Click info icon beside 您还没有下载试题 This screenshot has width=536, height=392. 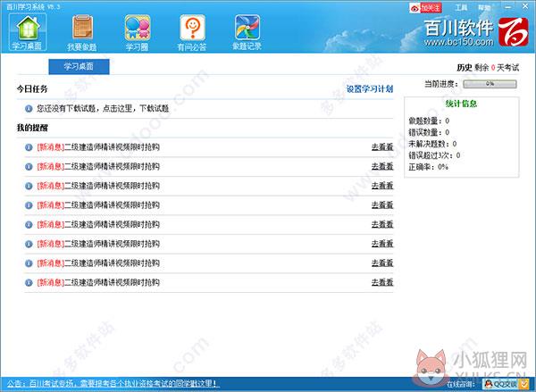point(29,109)
